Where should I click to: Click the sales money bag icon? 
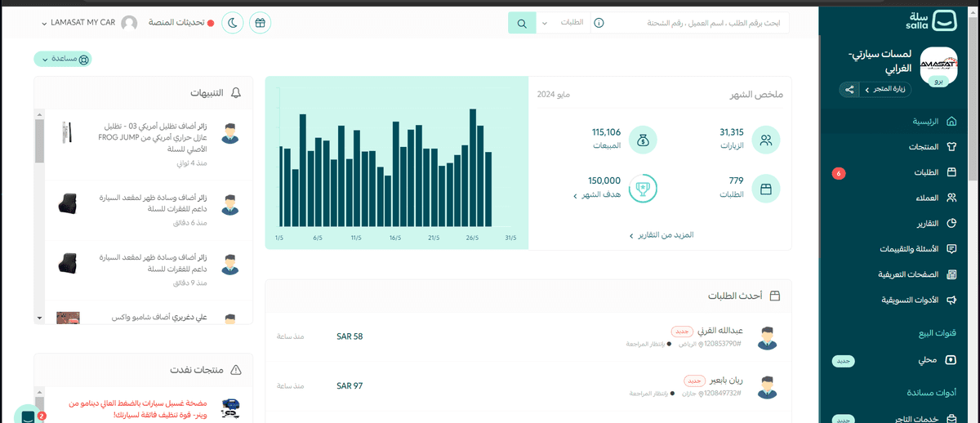pyautogui.click(x=643, y=140)
